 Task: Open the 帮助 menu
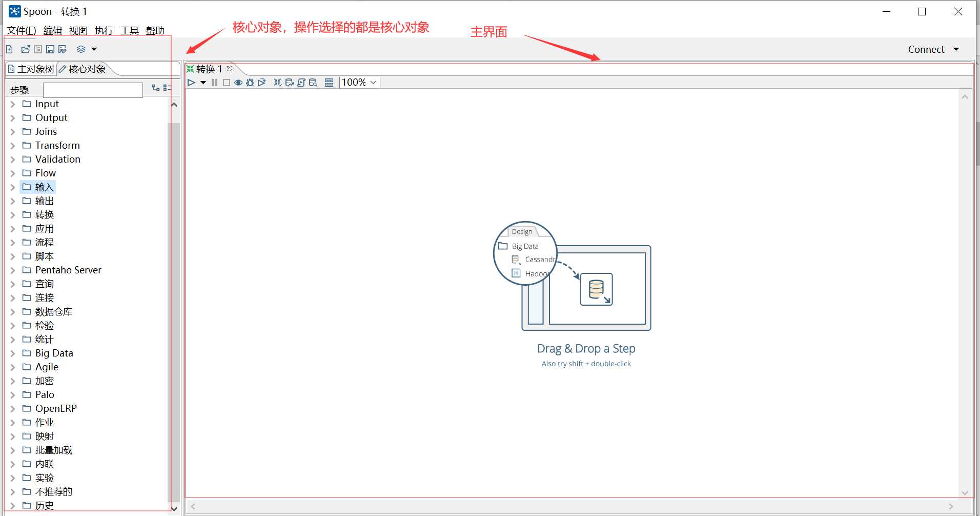pyautogui.click(x=155, y=31)
